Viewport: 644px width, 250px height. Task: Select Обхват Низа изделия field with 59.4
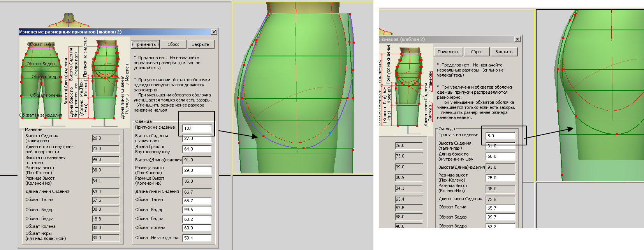pyautogui.click(x=197, y=238)
